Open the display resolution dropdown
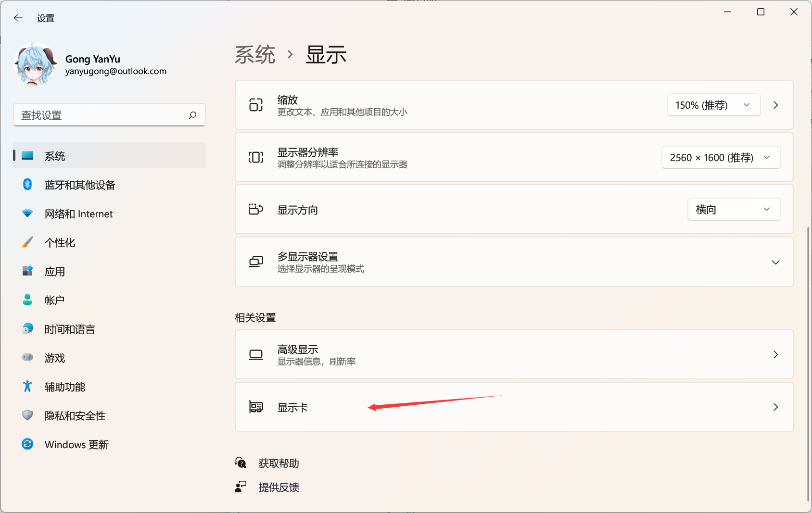Viewport: 812px width, 513px height. [x=721, y=158]
